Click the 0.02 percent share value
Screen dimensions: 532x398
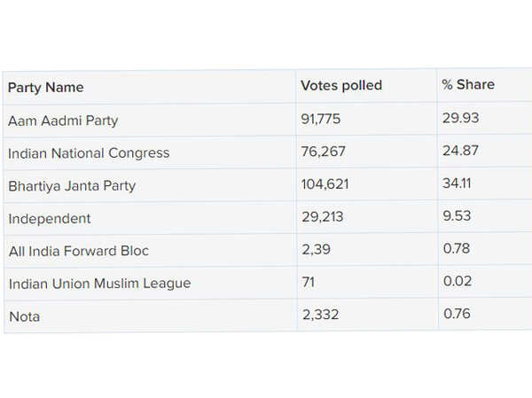pos(457,282)
